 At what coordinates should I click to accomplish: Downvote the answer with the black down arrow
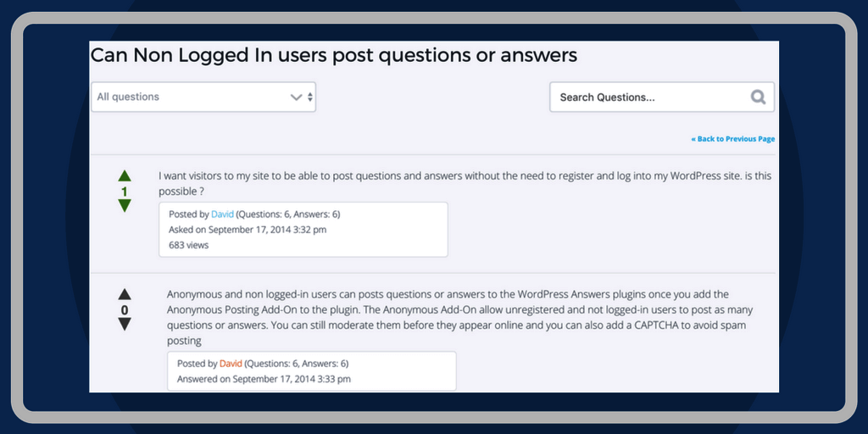click(125, 325)
